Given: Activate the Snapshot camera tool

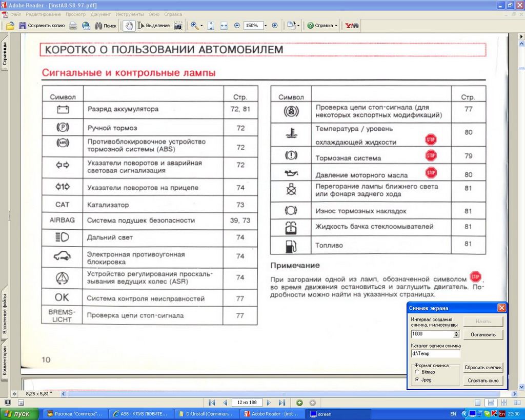Looking at the screenshot, I should click(178, 26).
